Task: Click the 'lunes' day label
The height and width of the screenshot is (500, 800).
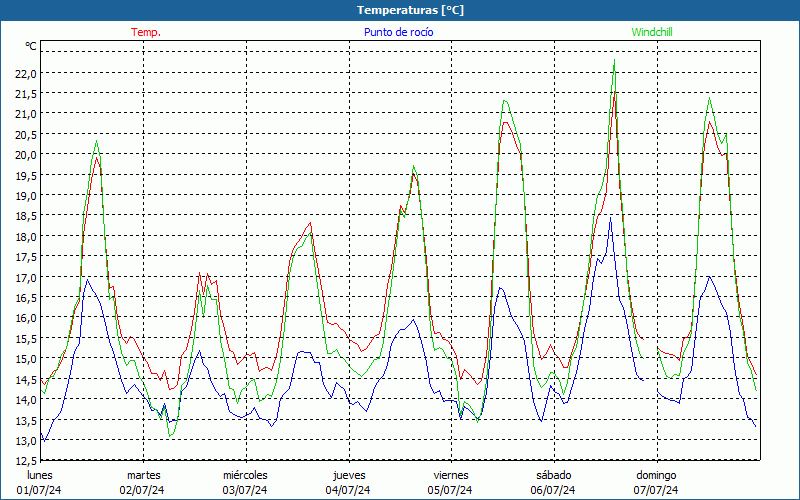Action: (x=40, y=476)
